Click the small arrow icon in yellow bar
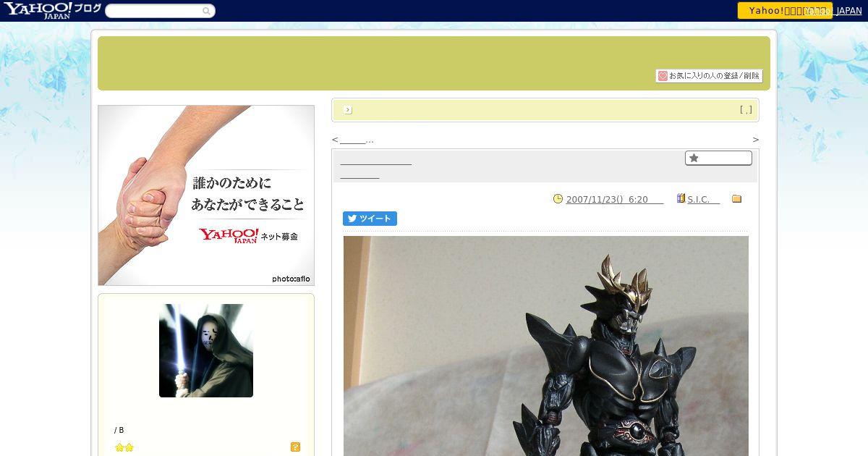The image size is (868, 456). point(348,110)
